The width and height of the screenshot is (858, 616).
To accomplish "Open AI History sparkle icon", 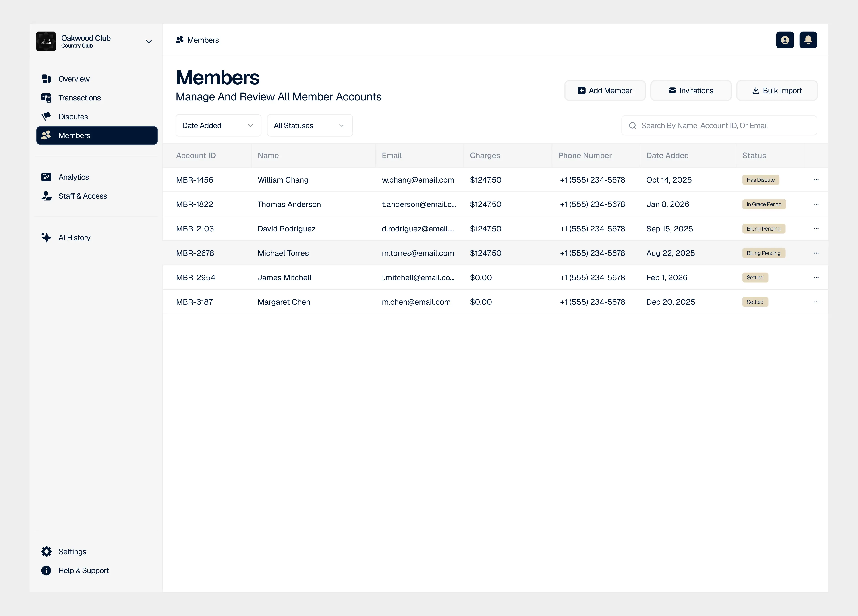I will pyautogui.click(x=46, y=237).
